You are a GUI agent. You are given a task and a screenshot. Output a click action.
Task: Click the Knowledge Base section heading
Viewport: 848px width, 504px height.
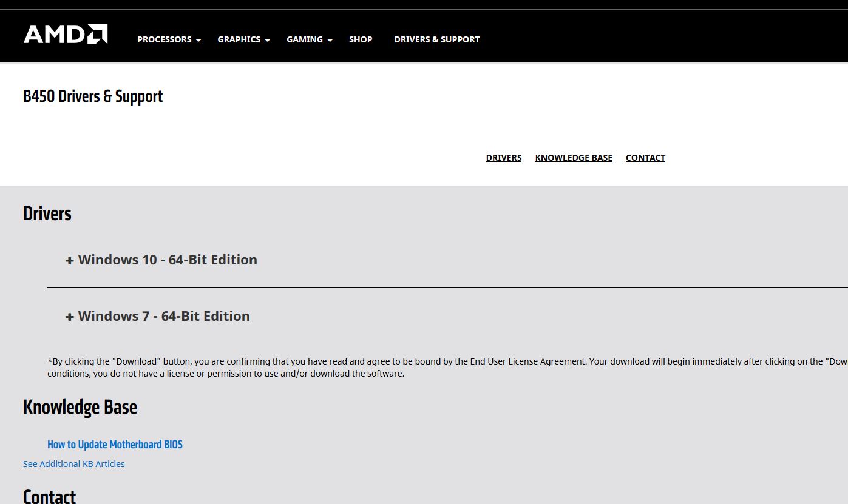80,407
